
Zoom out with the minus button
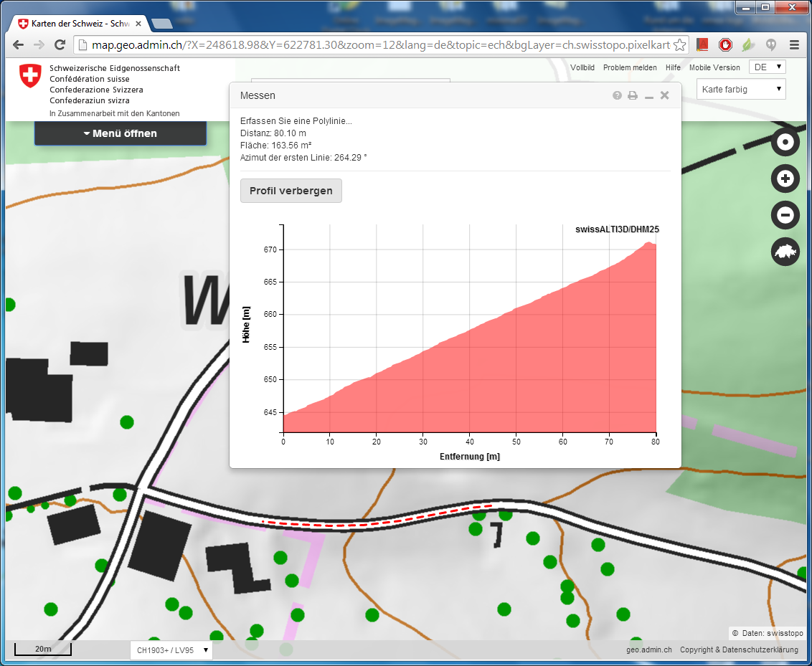pos(785,215)
